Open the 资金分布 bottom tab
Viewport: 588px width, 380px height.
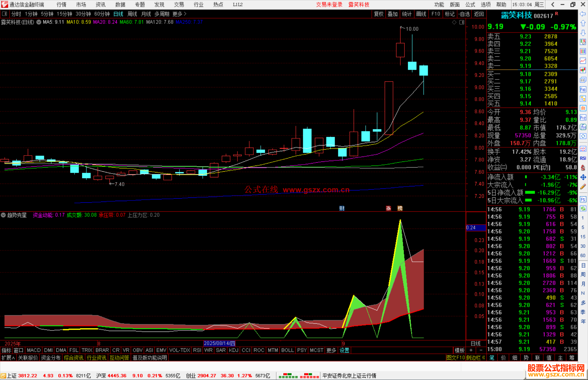coord(51,358)
